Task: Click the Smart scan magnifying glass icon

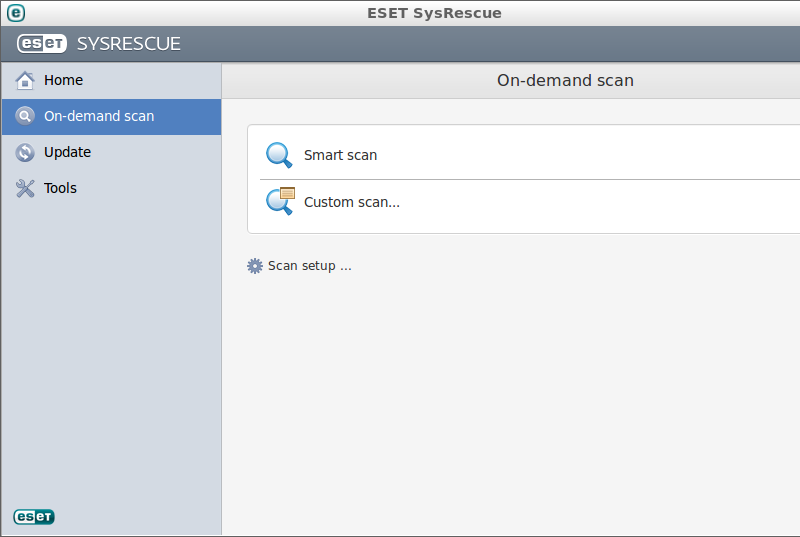Action: pyautogui.click(x=279, y=155)
